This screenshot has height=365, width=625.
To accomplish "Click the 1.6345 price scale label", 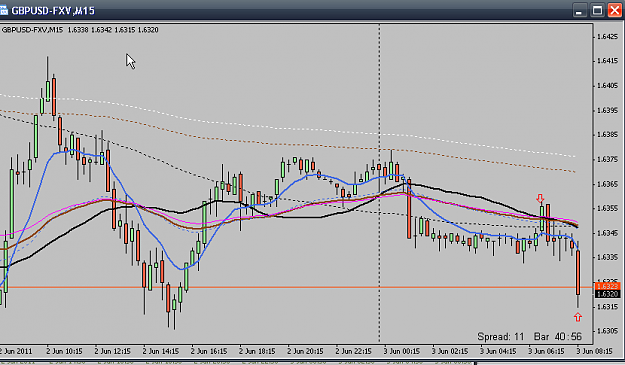I will pyautogui.click(x=607, y=233).
